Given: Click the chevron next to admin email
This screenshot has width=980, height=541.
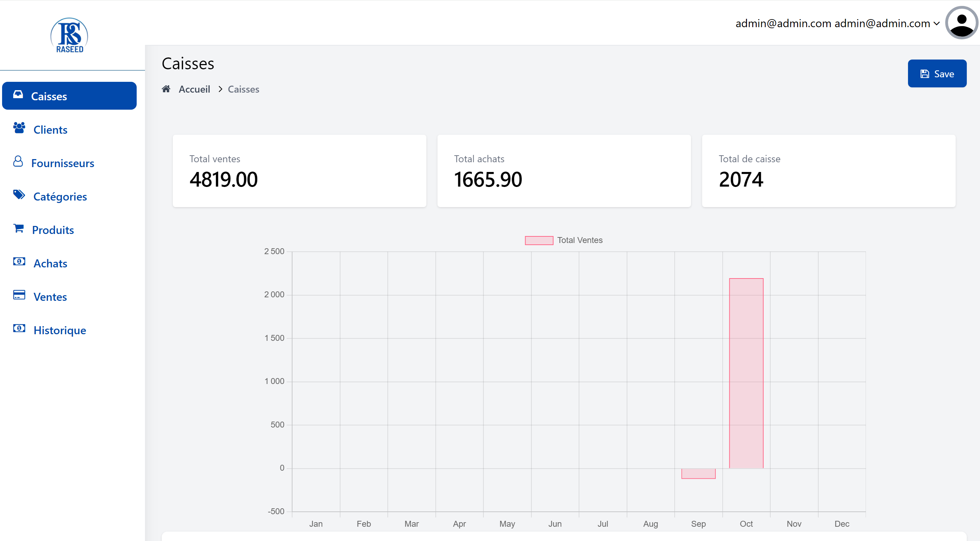Looking at the screenshot, I should click(x=937, y=24).
